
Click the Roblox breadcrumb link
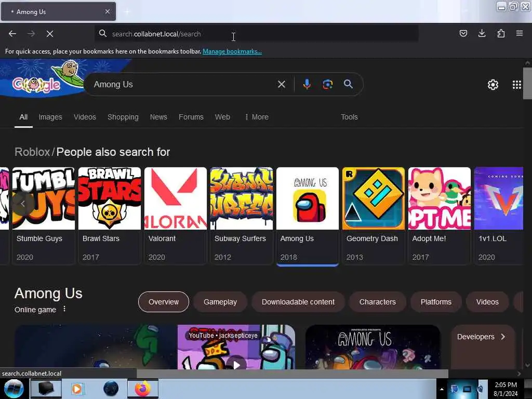32,152
